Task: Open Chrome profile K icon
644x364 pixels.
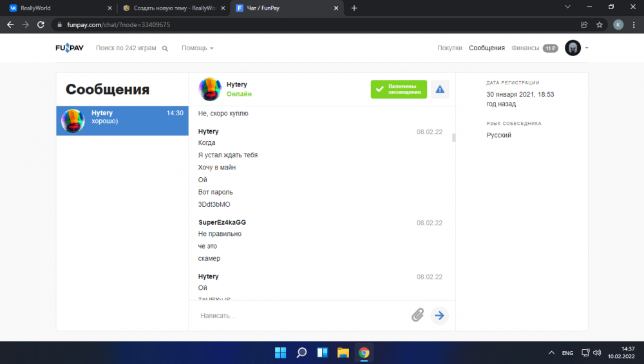Action: pyautogui.click(x=618, y=24)
